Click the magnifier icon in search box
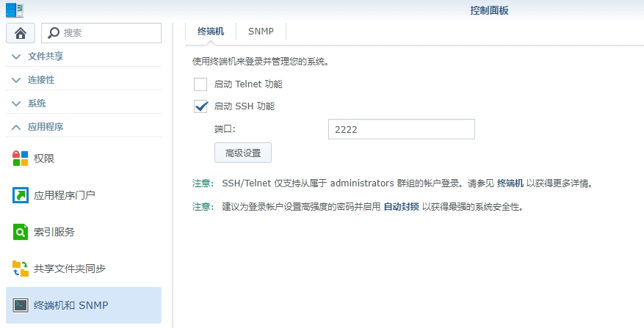Viewport: 644px width, 328px height. [54, 33]
